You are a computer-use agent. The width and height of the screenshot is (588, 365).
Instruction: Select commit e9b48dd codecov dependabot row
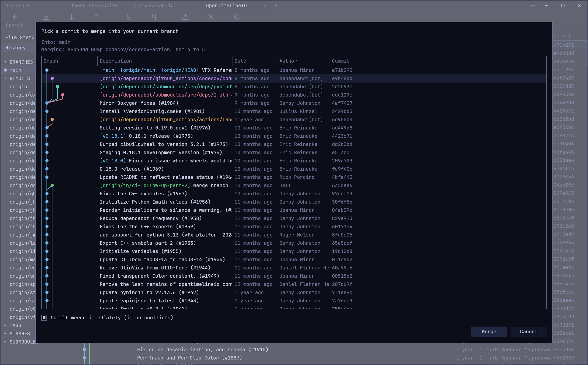coord(294,78)
